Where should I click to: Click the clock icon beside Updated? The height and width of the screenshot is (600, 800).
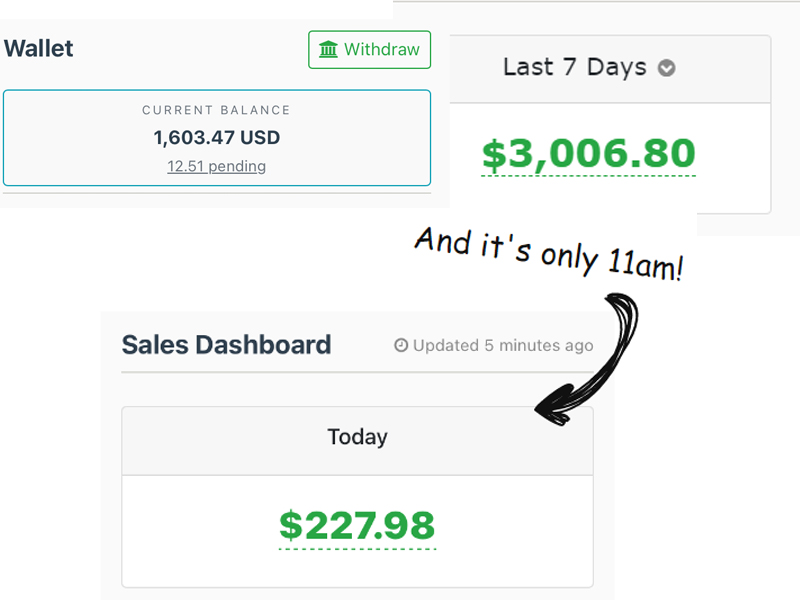pos(401,345)
